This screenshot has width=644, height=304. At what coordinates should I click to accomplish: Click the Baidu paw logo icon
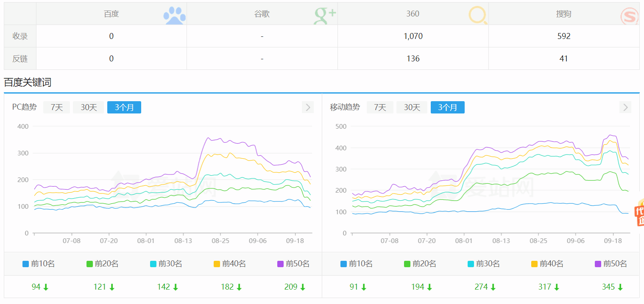[x=175, y=15]
